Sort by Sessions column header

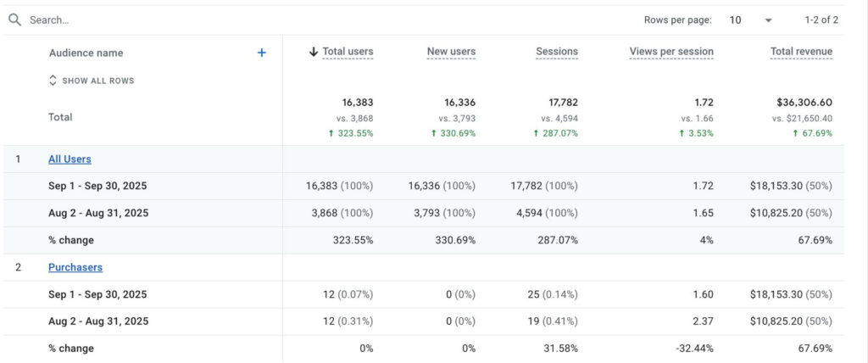click(x=557, y=52)
